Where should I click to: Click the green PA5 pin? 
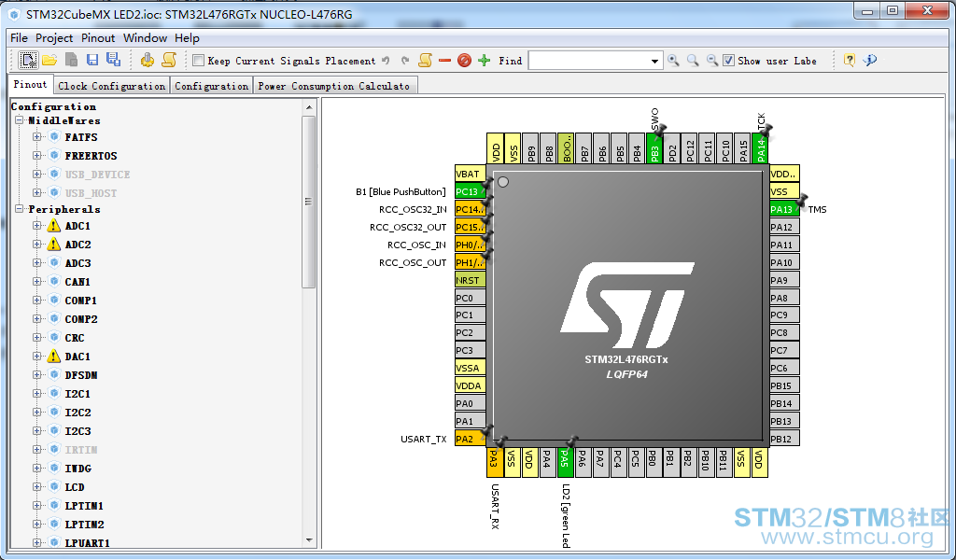(x=565, y=462)
